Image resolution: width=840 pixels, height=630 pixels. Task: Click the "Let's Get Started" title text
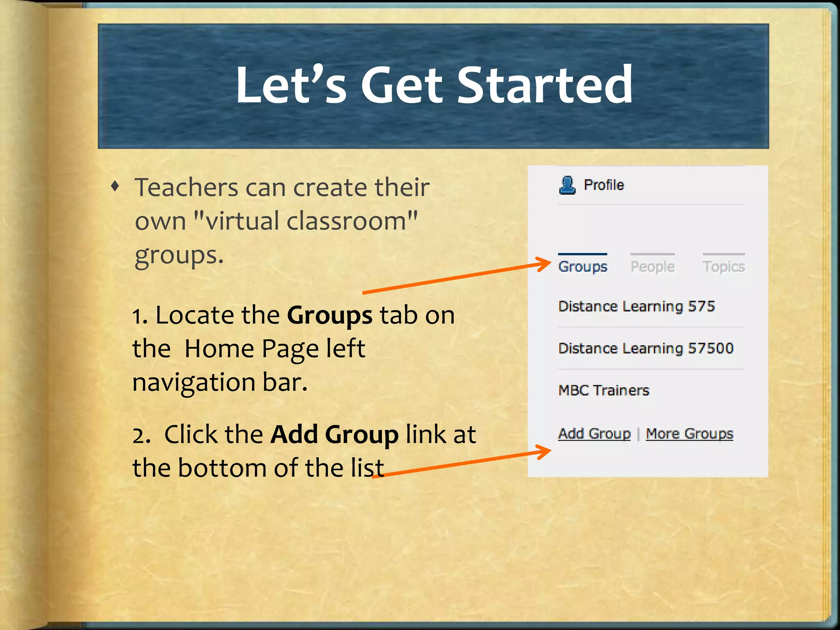pyautogui.click(x=434, y=85)
